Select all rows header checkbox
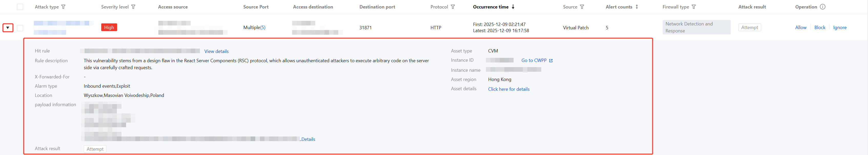868x155 pixels. [20, 7]
